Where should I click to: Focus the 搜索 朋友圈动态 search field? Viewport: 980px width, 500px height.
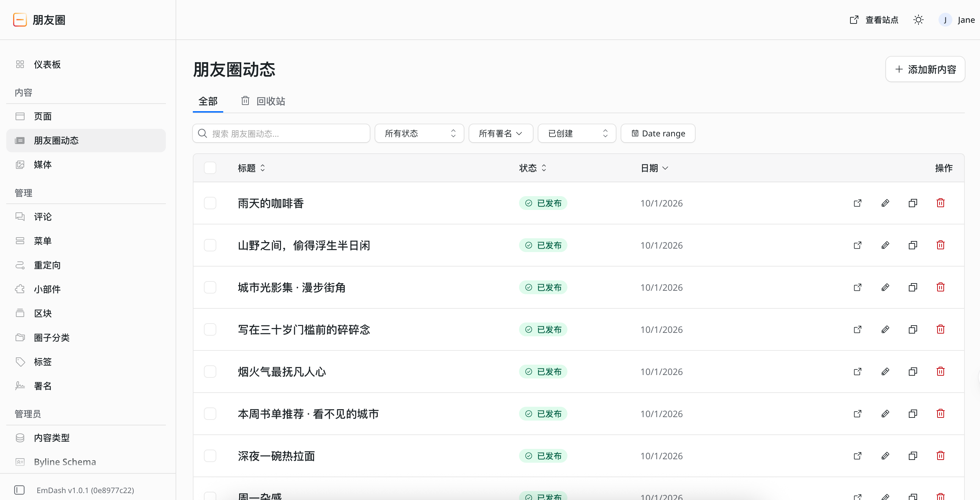pos(281,134)
